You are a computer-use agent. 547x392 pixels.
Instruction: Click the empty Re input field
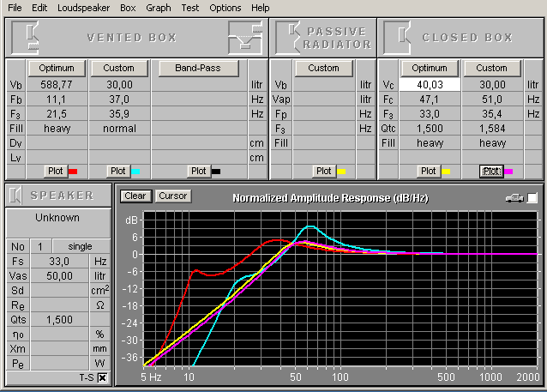59,305
